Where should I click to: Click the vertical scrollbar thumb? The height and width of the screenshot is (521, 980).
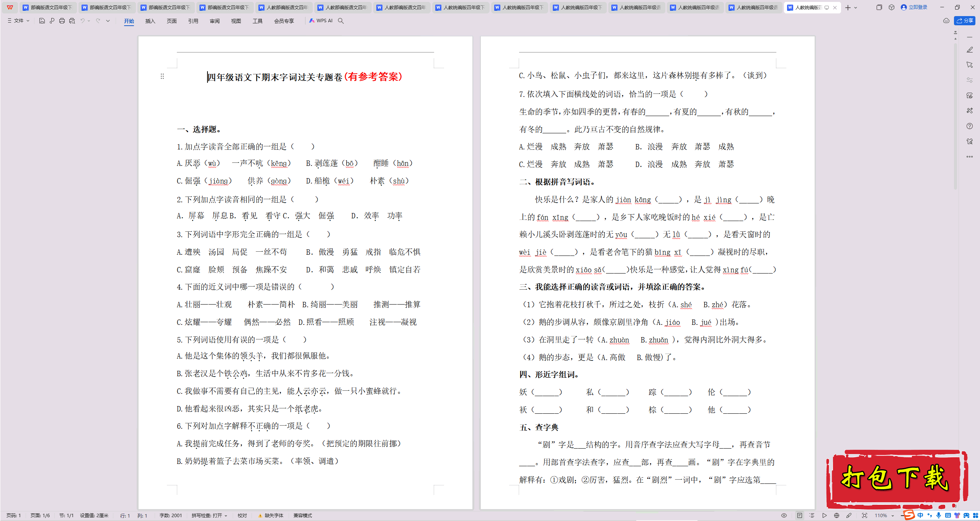click(955, 117)
